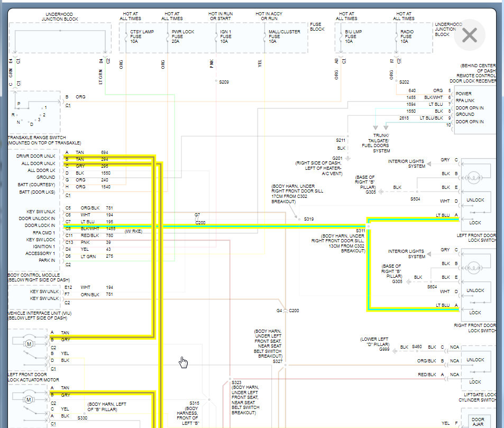
Task: Click splice label S327
Action: coord(278,361)
